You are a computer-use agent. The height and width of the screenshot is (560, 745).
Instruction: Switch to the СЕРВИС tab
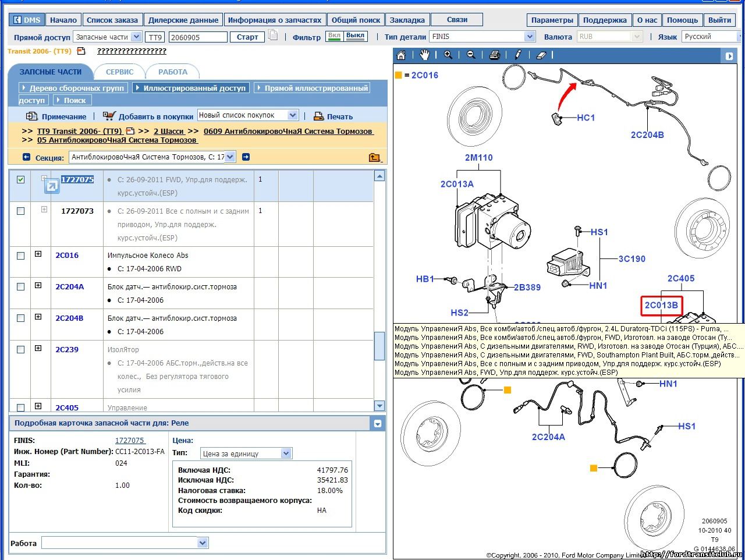120,72
